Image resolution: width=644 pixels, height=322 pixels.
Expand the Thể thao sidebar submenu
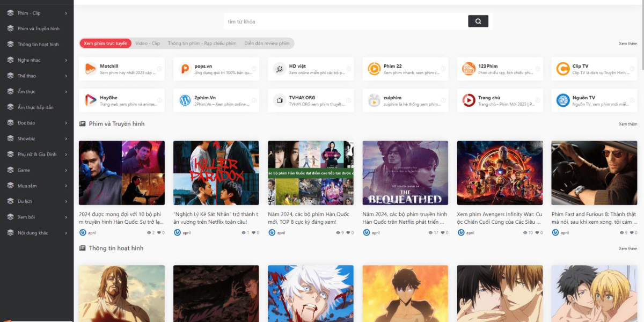pos(66,76)
